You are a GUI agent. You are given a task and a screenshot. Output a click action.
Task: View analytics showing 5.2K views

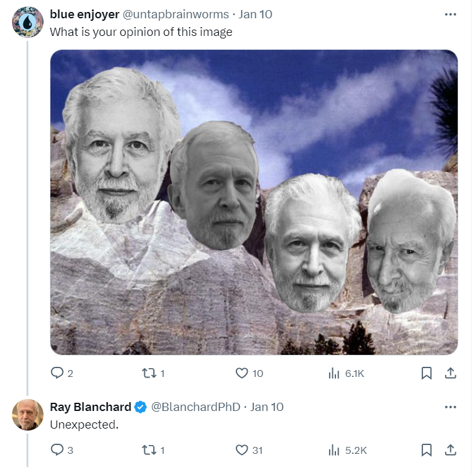point(347,450)
